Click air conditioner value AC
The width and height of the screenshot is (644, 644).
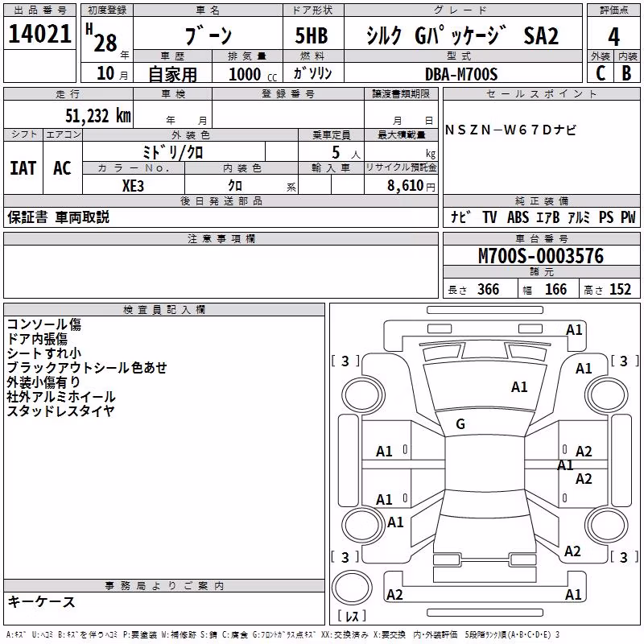(x=63, y=168)
